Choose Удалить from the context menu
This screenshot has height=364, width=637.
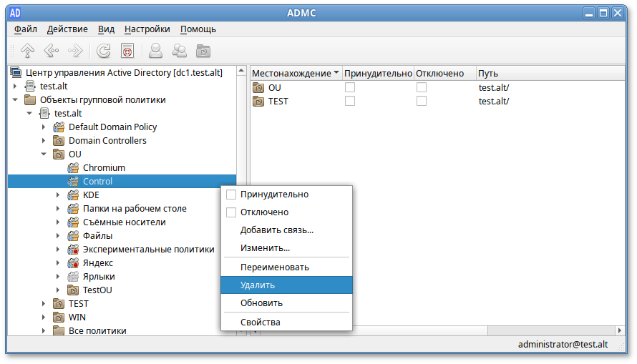pyautogui.click(x=258, y=285)
